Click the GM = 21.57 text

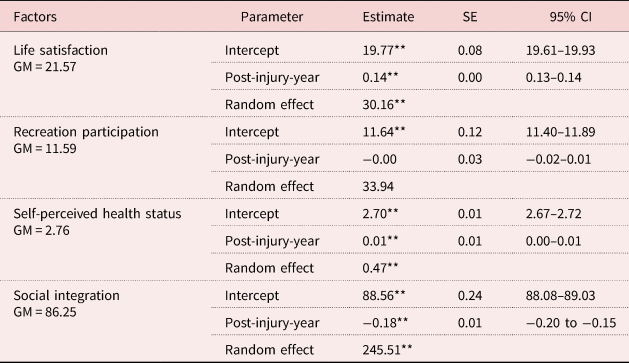(x=45, y=67)
